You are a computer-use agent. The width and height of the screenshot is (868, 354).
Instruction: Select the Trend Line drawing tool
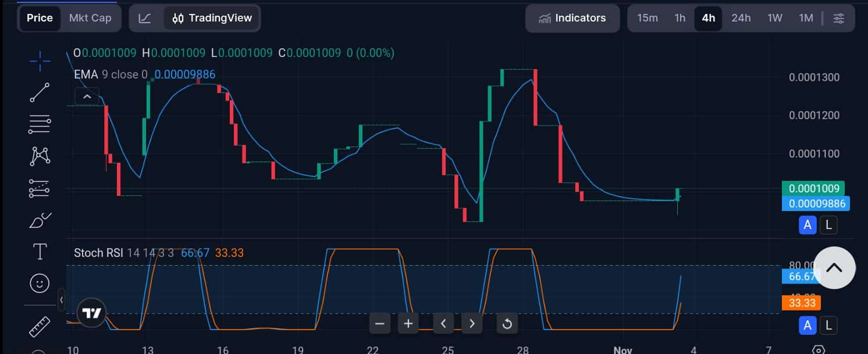pyautogui.click(x=40, y=92)
